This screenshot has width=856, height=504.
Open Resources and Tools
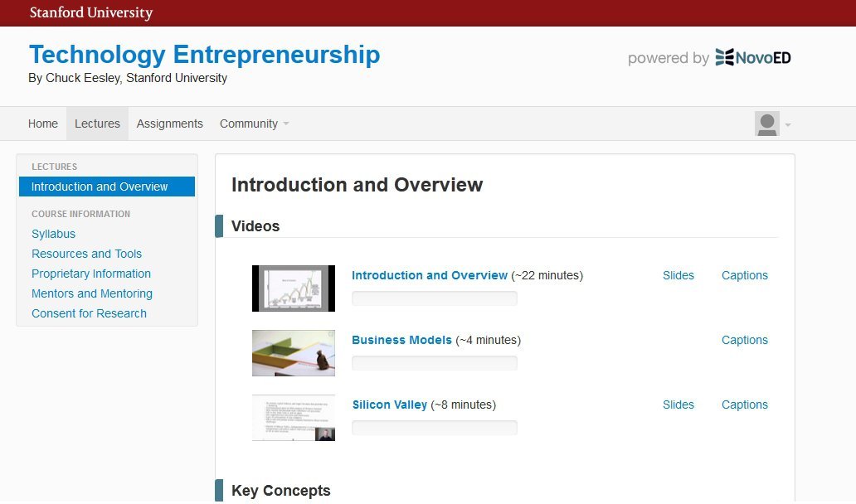point(85,254)
